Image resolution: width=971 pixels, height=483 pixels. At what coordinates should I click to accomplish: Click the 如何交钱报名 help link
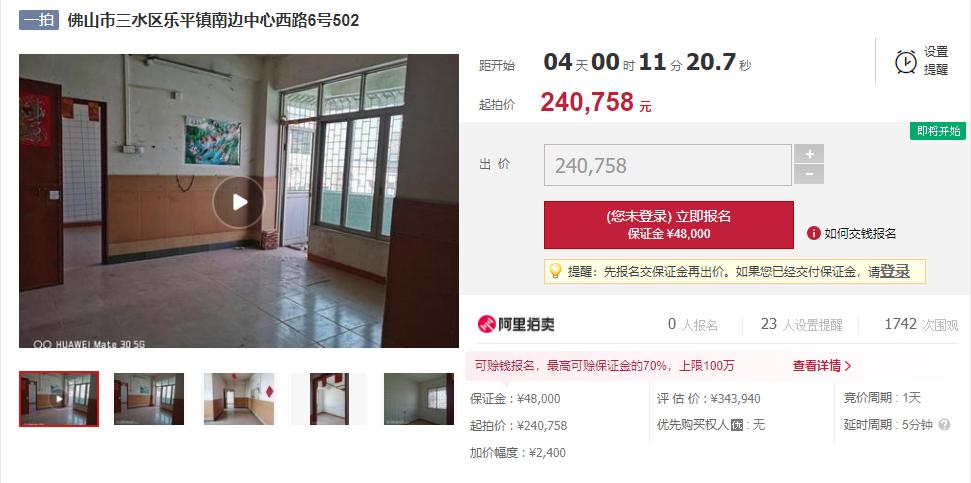coord(860,233)
